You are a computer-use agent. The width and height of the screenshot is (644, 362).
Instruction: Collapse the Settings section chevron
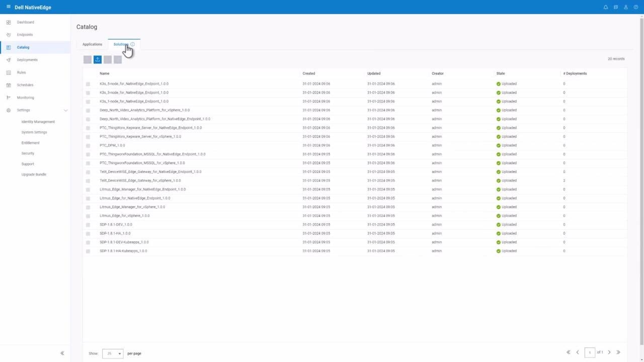65,110
